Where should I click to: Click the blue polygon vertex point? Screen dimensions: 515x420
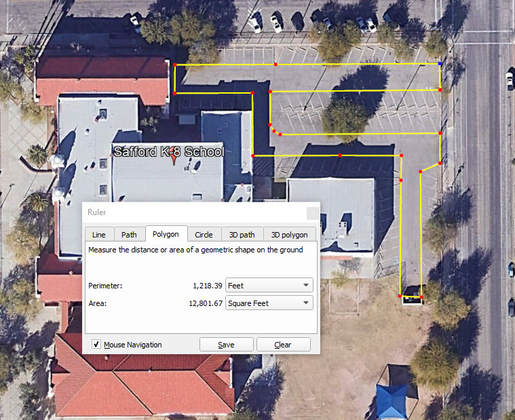(x=440, y=63)
